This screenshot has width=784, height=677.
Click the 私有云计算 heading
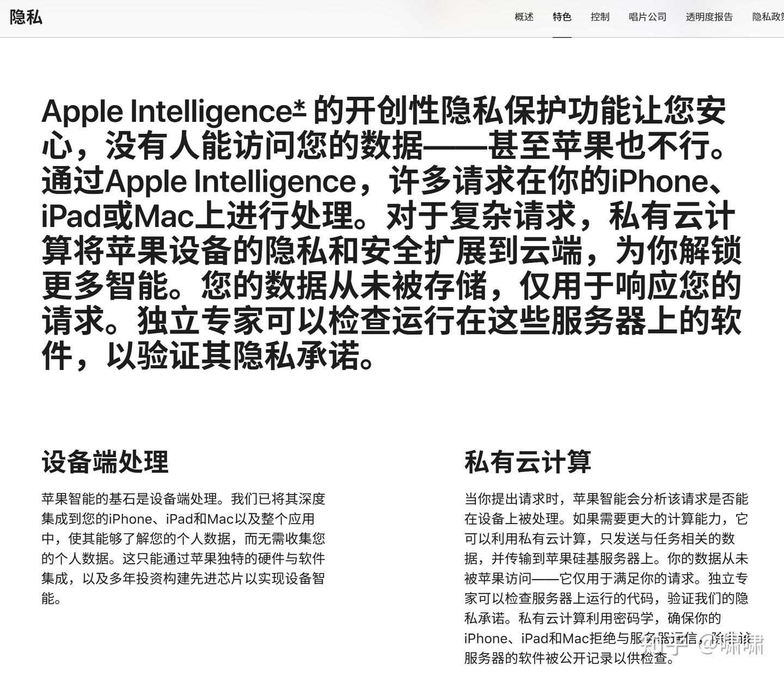[528, 461]
